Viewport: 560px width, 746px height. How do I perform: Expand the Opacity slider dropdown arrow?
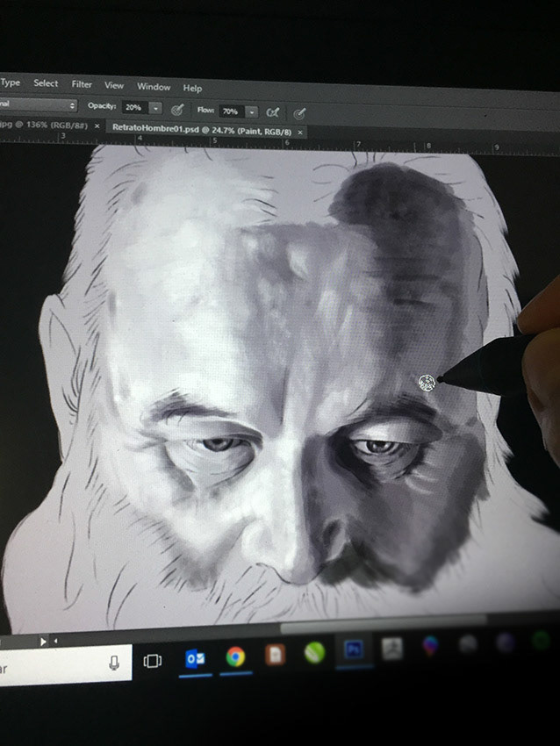(155, 109)
